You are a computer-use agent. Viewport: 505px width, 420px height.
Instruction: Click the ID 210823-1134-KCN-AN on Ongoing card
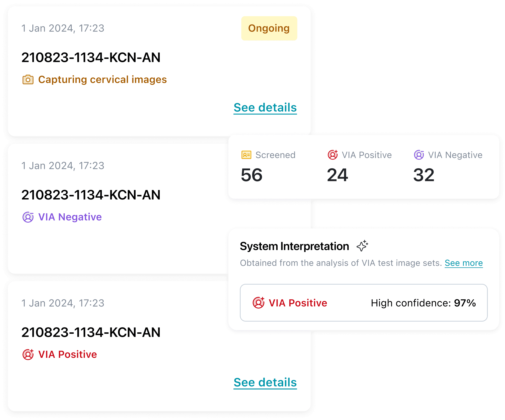click(x=91, y=57)
